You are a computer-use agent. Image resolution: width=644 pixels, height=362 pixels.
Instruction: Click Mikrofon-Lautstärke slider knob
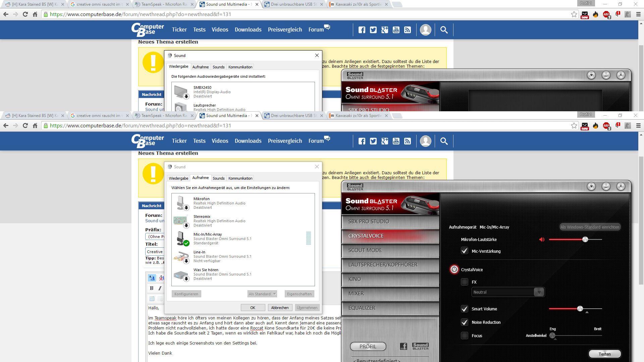(585, 239)
